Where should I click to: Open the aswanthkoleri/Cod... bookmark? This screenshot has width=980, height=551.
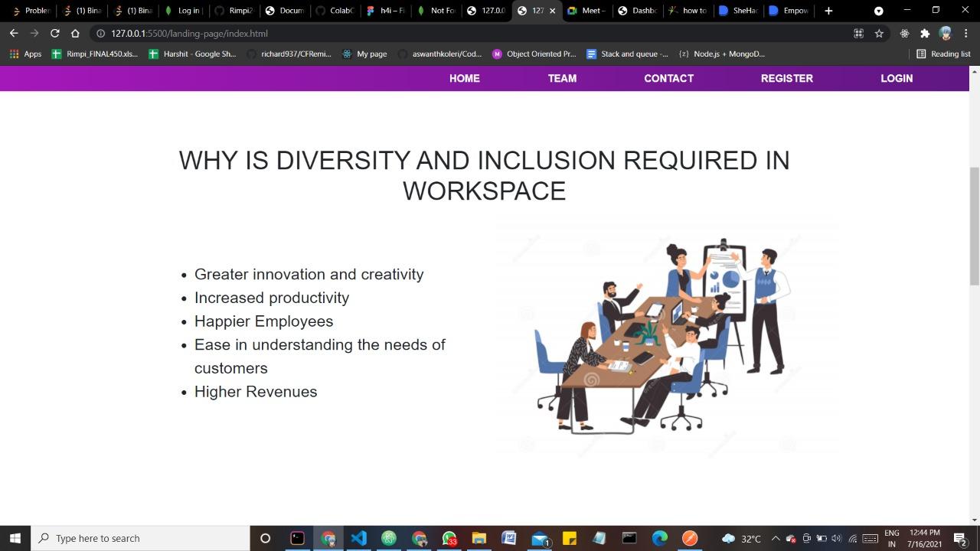(x=439, y=54)
